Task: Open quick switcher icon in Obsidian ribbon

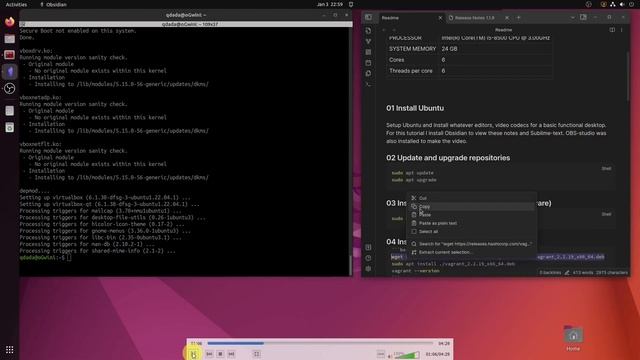Action: 368,31
